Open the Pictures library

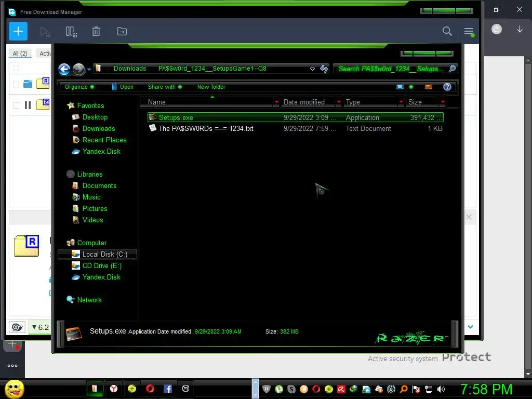95,209
